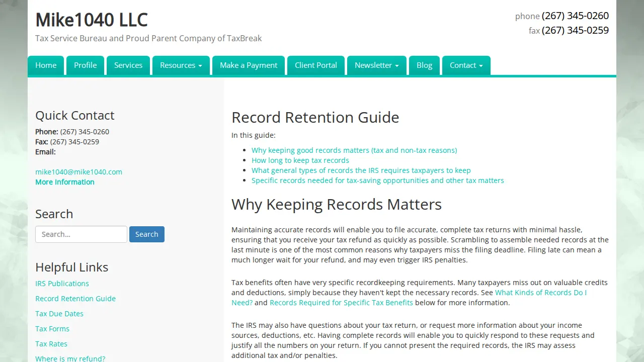Click the Mike1040 LLC site title
Screen dimensions: 644x362
tap(92, 20)
